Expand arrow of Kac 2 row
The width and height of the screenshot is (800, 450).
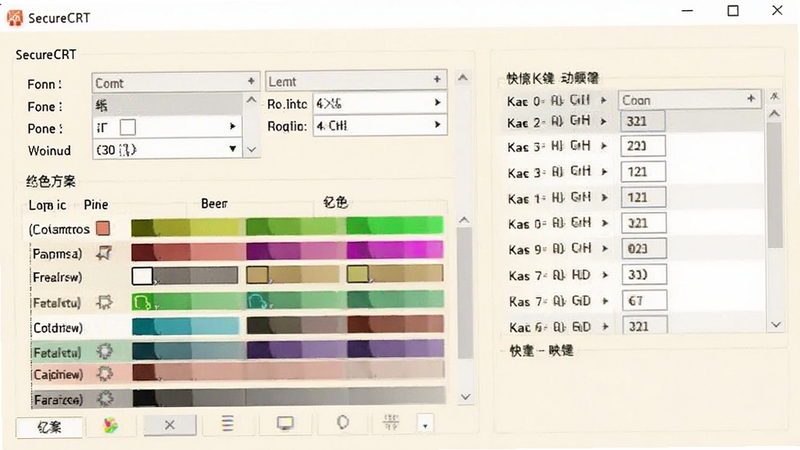click(604, 121)
